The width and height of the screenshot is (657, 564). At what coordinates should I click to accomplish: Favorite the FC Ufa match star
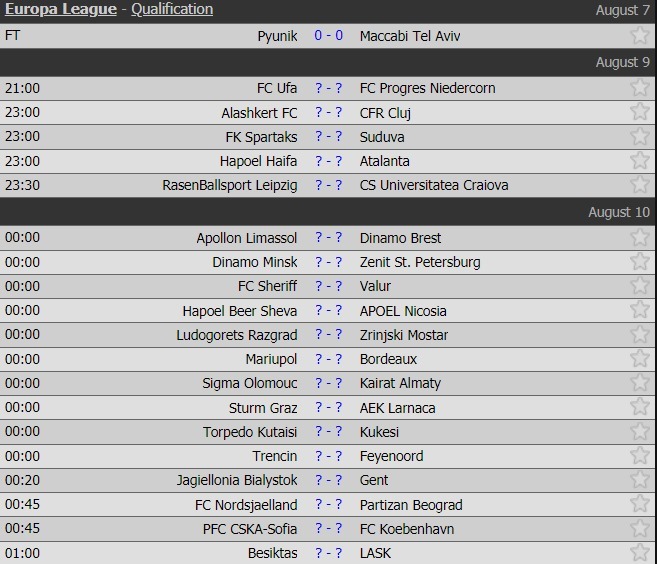point(640,88)
